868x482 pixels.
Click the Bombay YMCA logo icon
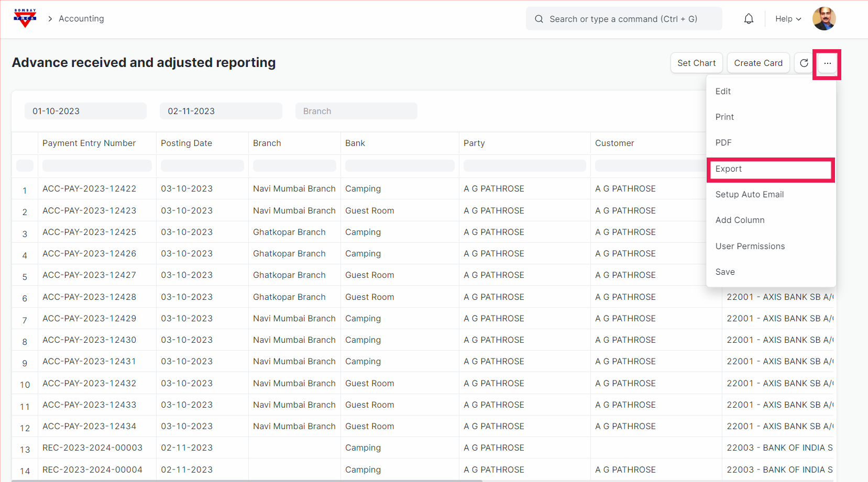click(25, 18)
